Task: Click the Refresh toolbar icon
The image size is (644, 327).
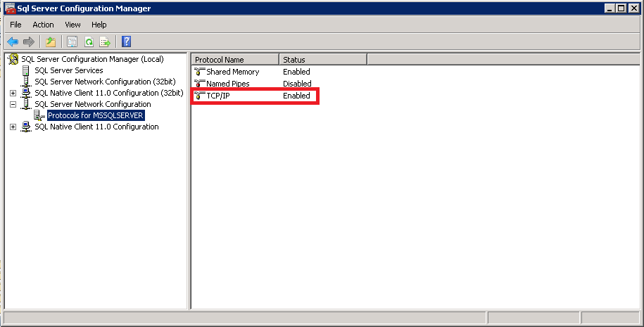Action: [89, 41]
